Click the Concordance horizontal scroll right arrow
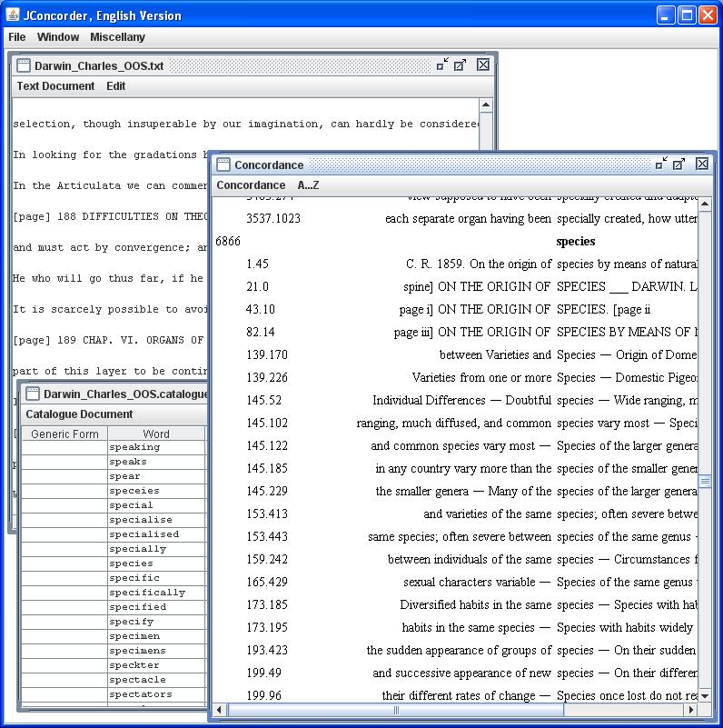723x728 pixels. 691,710
